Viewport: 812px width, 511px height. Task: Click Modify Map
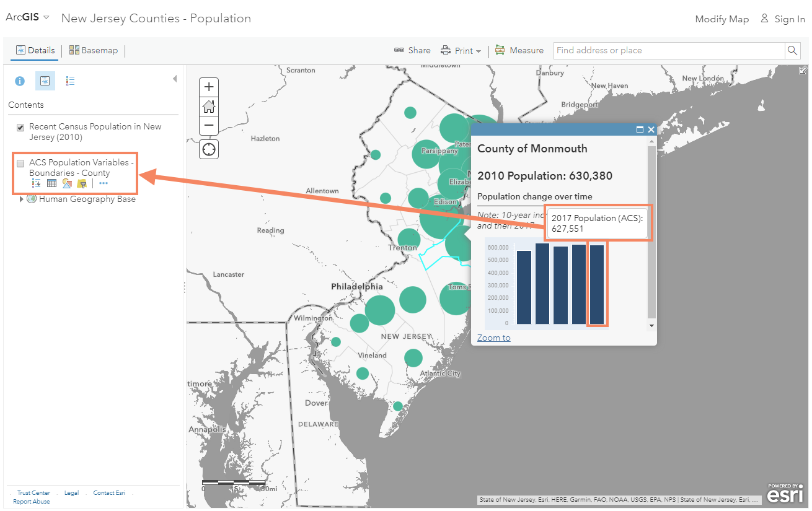[x=722, y=19]
